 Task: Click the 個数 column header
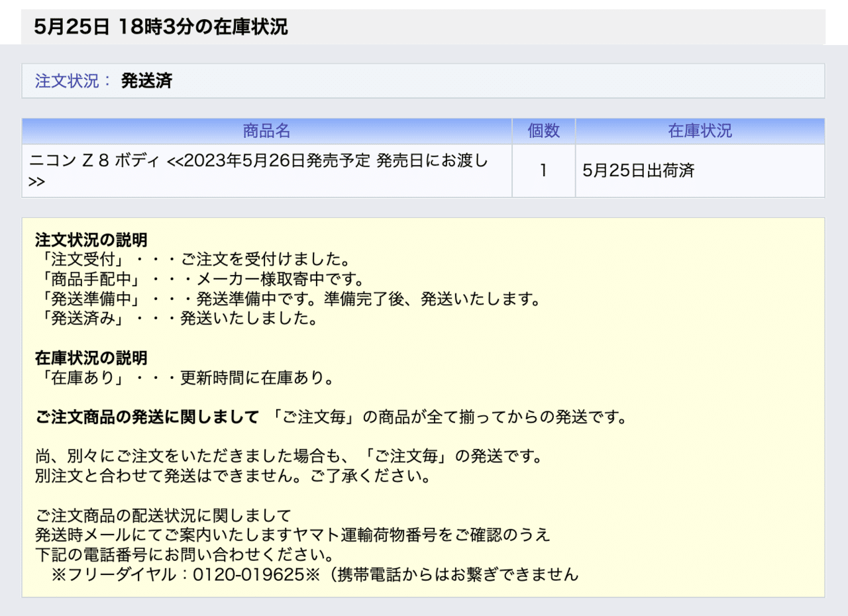pos(543,131)
